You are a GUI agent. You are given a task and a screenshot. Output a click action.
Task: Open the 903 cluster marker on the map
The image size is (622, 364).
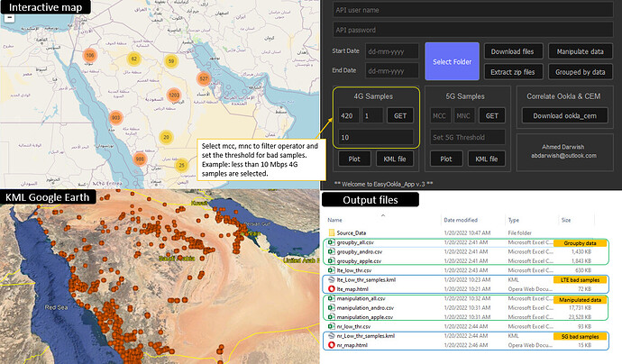[115, 117]
